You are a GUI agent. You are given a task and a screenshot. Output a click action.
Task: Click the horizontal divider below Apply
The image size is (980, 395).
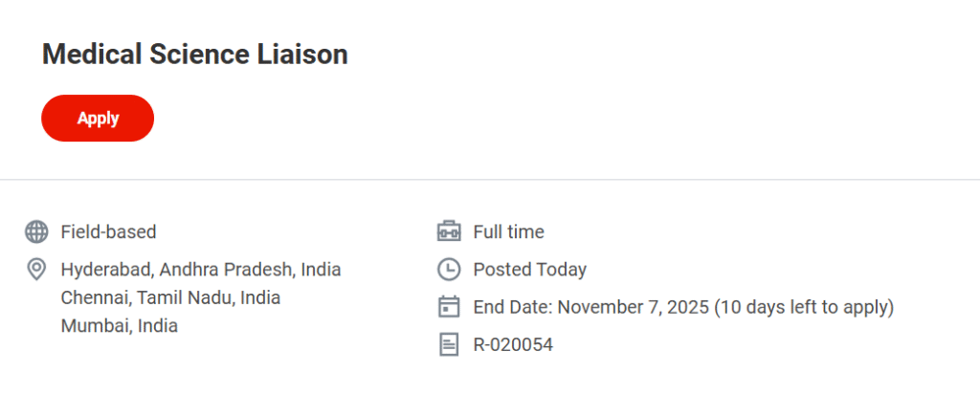[490, 180]
